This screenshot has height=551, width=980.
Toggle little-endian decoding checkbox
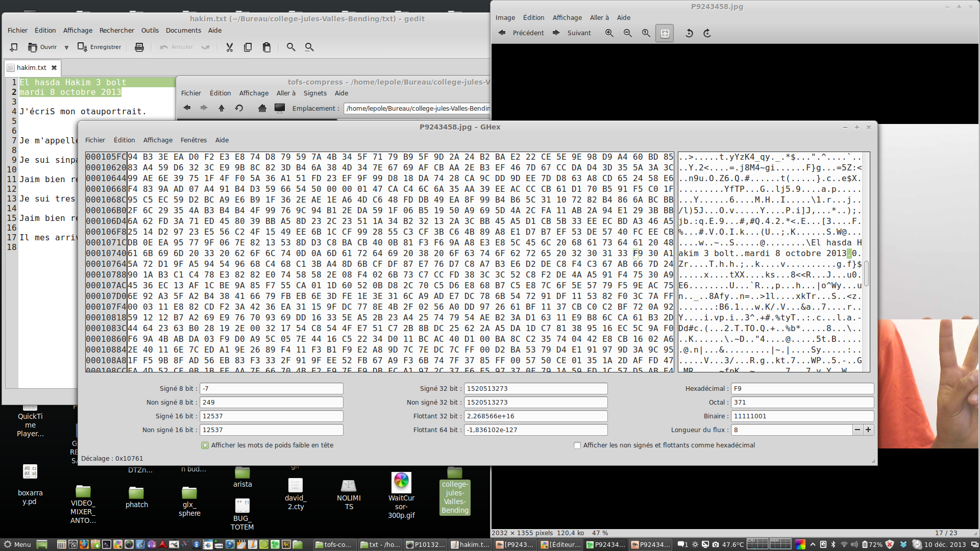coord(205,445)
